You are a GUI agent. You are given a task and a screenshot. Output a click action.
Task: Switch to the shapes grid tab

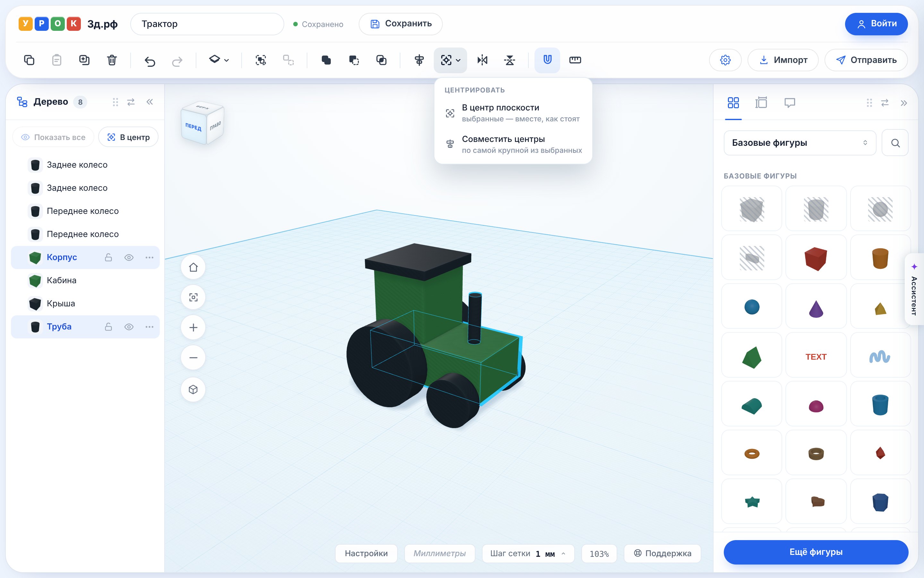[733, 103]
